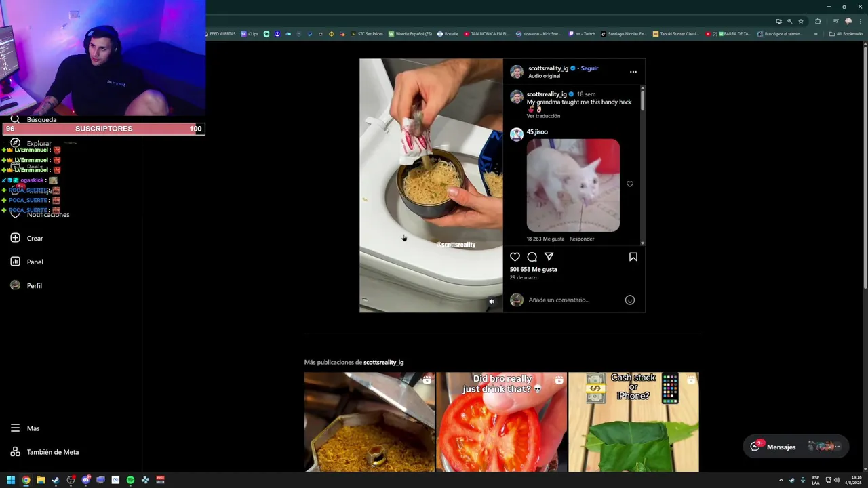Open the Chrome zoom magnifier icon

pyautogui.click(x=789, y=21)
